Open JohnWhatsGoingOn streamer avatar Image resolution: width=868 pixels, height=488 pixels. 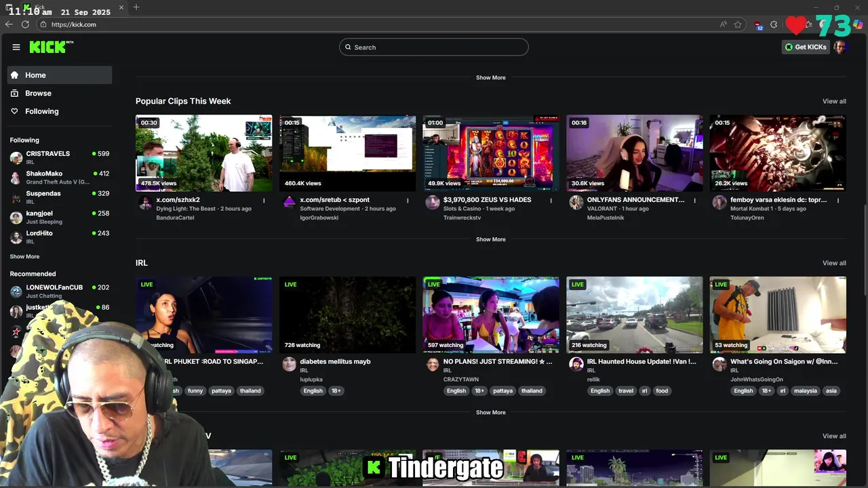(x=719, y=364)
